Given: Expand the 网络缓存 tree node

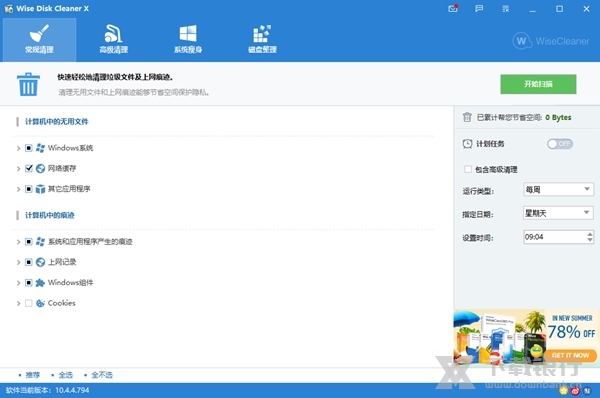Looking at the screenshot, I should (x=18, y=168).
